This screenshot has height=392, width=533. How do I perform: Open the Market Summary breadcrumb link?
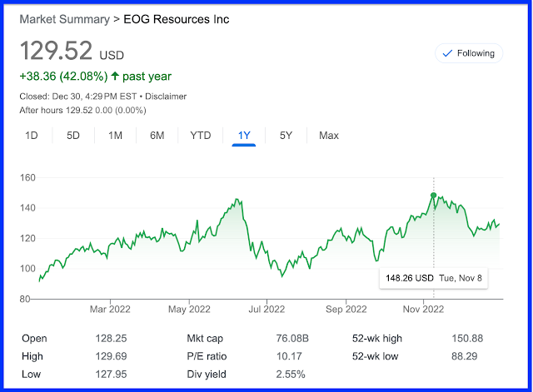click(65, 19)
